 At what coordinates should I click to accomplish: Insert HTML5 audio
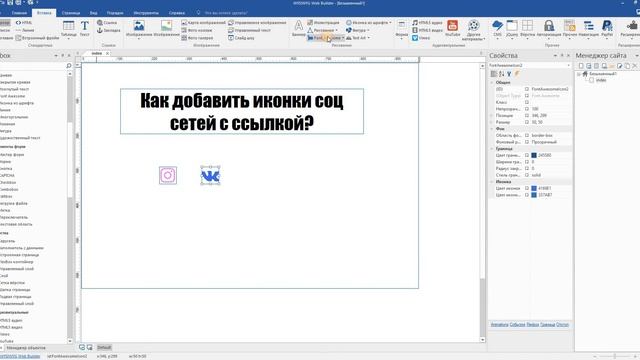point(427,23)
